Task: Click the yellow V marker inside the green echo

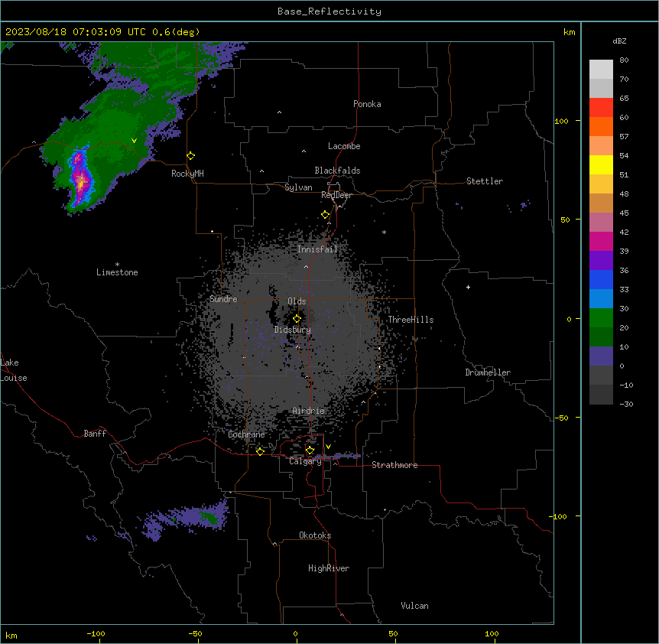Action: click(x=134, y=141)
